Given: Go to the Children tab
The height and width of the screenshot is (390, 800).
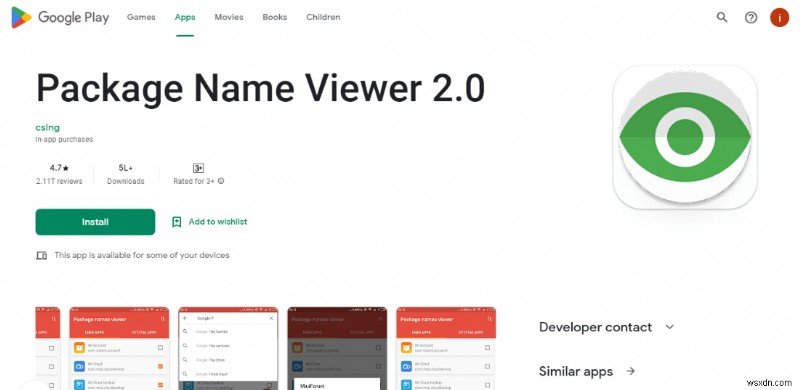Looking at the screenshot, I should (x=323, y=17).
